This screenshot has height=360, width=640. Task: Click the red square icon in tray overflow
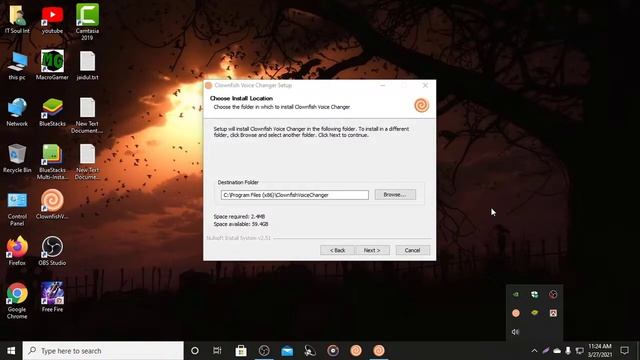coord(553,313)
